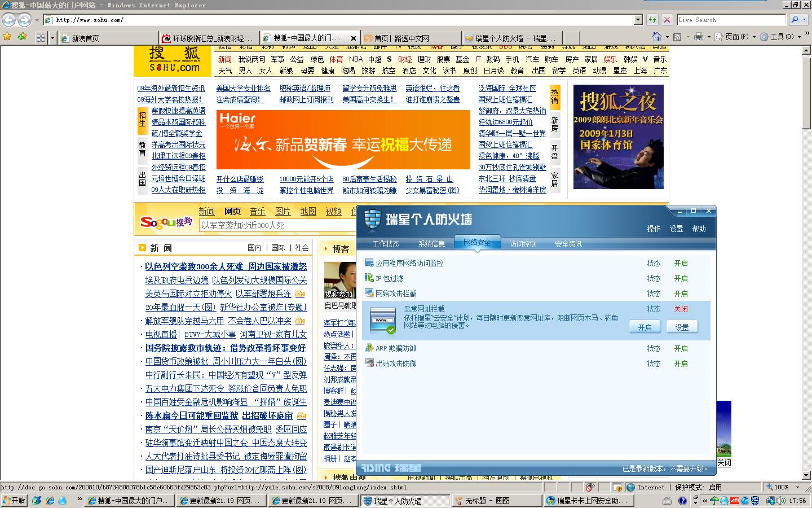Switch to the 安全资讯 tab in firewall
This screenshot has height=508, width=812.
click(568, 244)
